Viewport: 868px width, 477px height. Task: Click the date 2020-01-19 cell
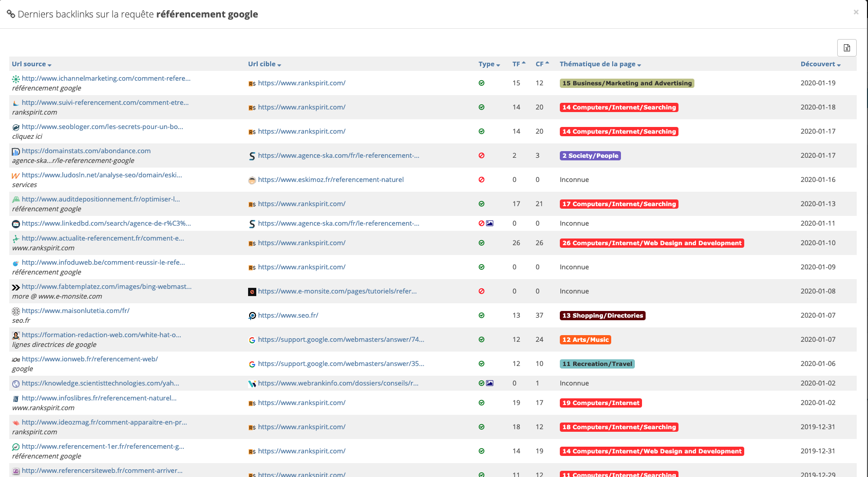coord(818,83)
